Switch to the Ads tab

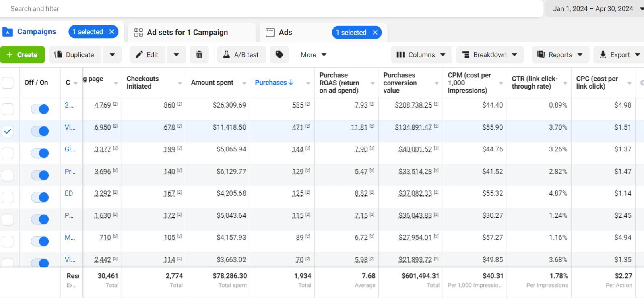[x=285, y=33]
